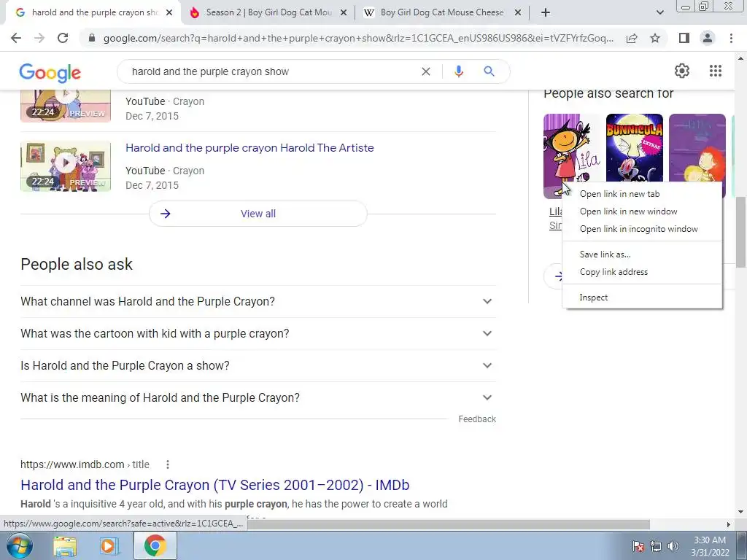Click the address bar URL
The width and height of the screenshot is (747, 560).
(358, 38)
